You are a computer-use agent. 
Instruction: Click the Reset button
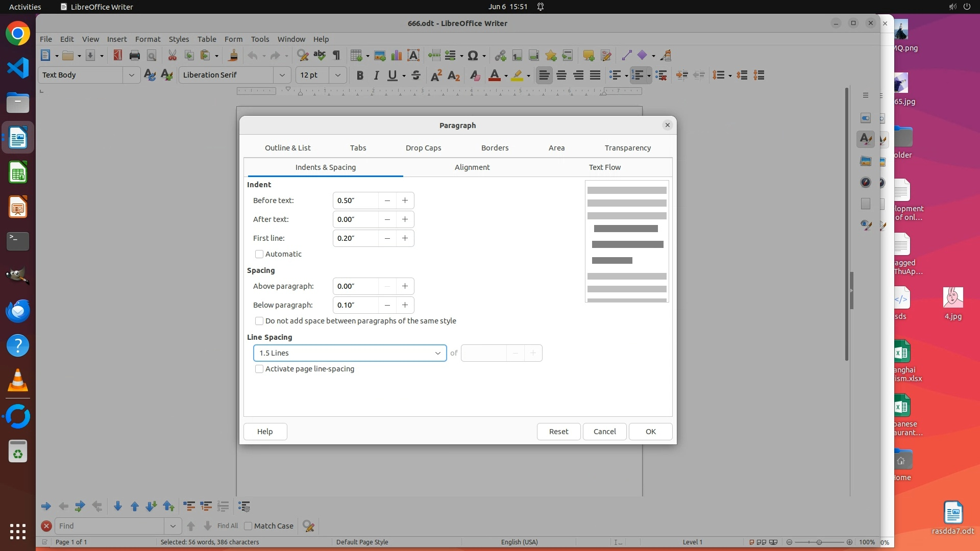[558, 432]
